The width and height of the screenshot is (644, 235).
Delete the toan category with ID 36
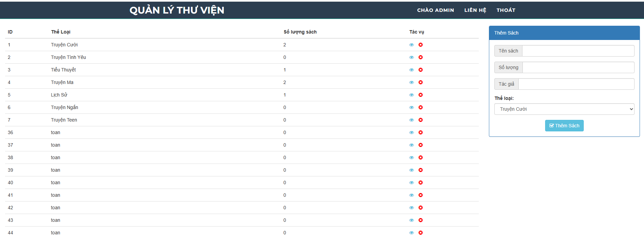(x=421, y=132)
